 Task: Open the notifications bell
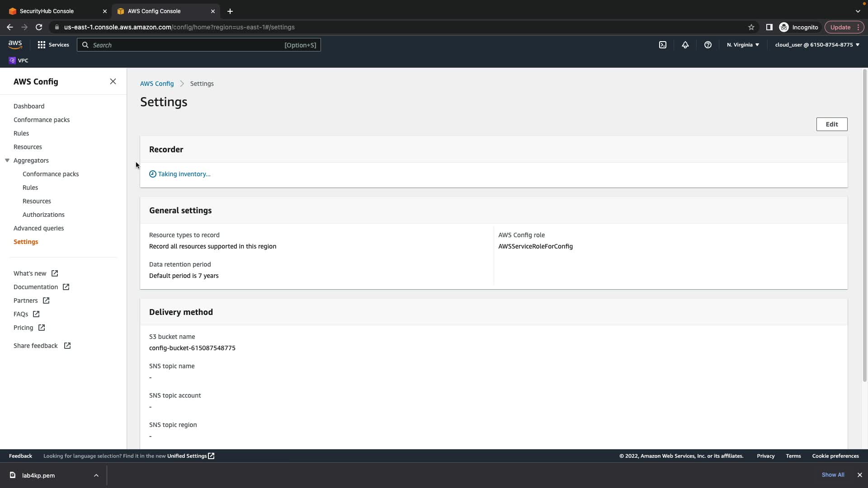[685, 45]
